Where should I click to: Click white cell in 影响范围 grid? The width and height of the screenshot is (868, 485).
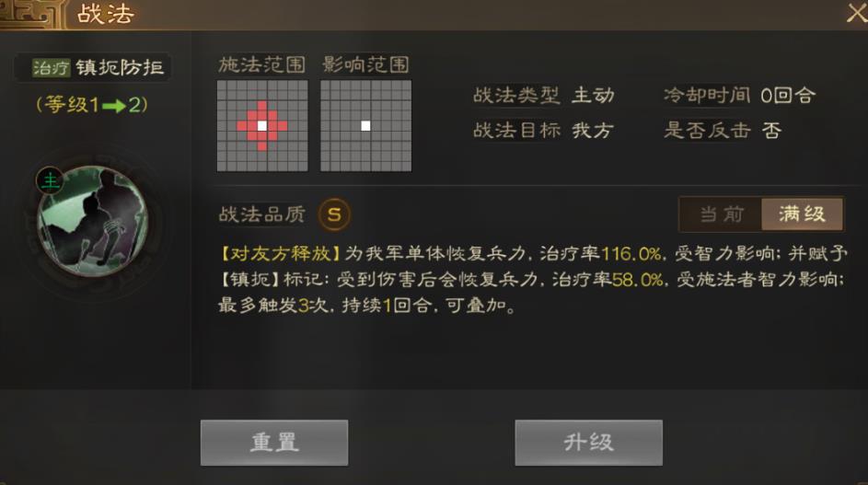pos(365,126)
